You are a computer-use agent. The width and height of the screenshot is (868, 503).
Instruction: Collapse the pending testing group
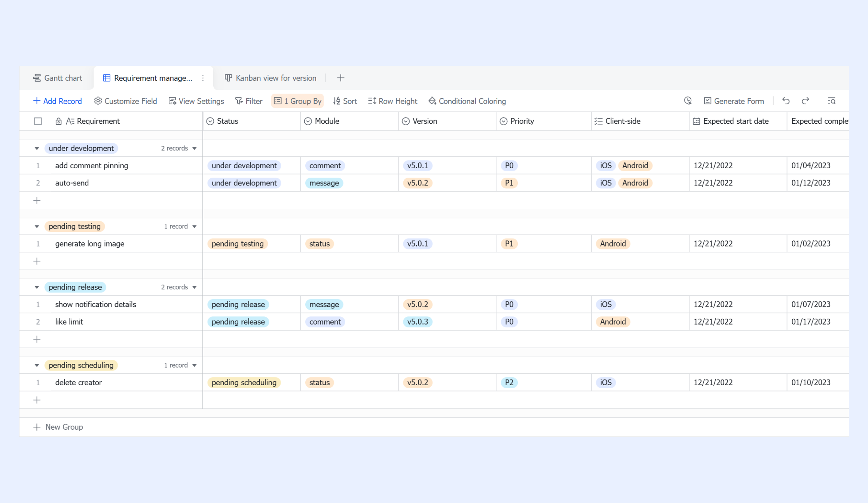pos(37,227)
